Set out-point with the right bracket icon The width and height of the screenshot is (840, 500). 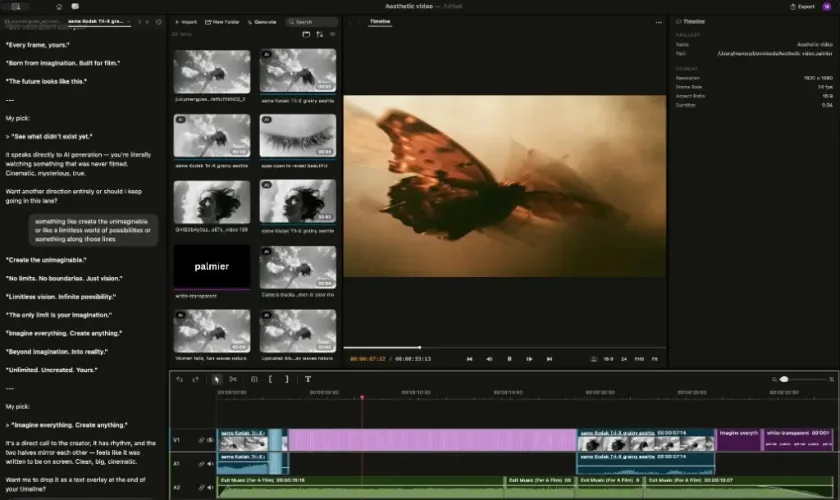[287, 379]
